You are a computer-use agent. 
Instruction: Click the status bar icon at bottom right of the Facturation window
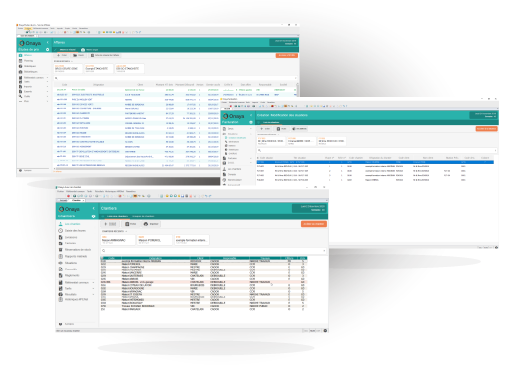tap(496, 247)
